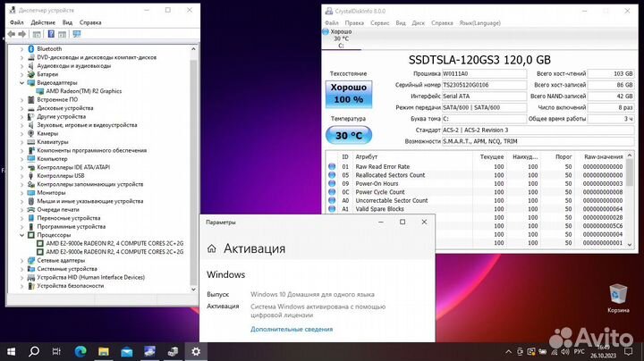Click status circle for Valid Spare Blocks

(332, 209)
